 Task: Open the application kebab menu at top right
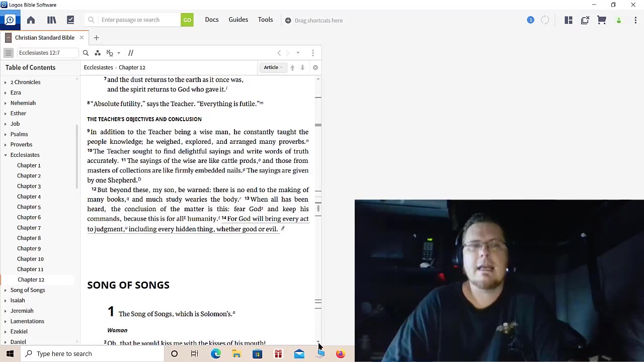[x=635, y=20]
